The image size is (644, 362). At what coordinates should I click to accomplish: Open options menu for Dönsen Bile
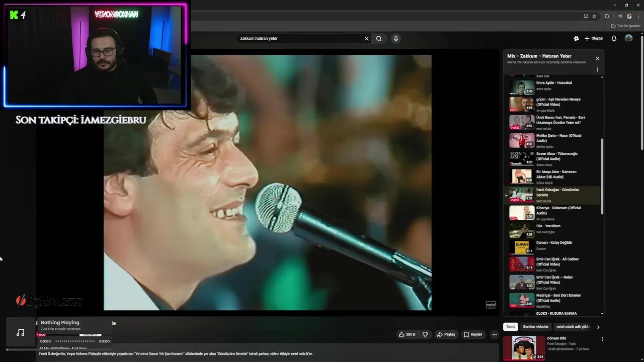coord(602,339)
